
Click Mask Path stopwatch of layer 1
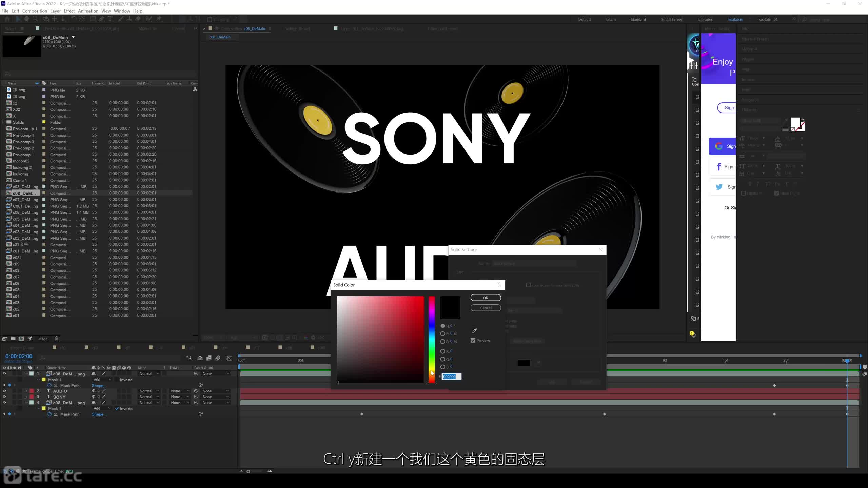pos(50,385)
